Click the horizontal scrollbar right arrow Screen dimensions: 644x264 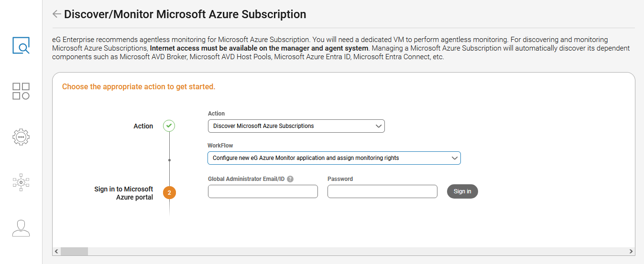tap(631, 251)
